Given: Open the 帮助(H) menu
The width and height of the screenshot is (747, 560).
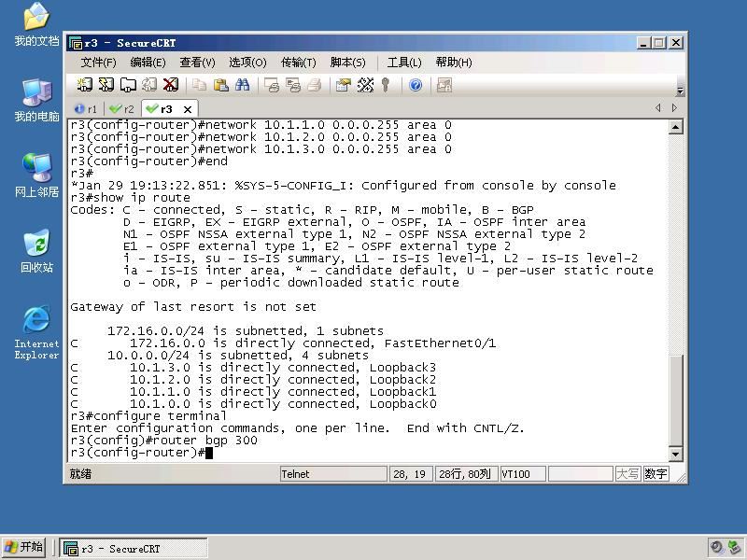Looking at the screenshot, I should coord(454,63).
